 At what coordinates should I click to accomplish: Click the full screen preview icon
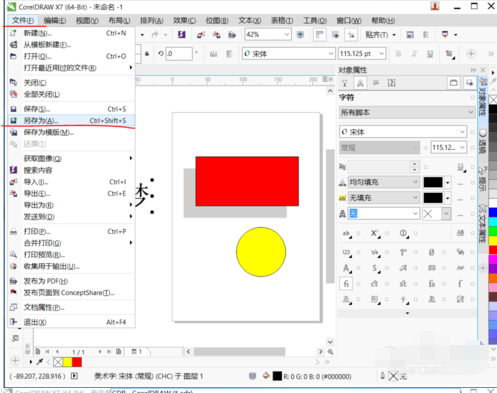click(x=300, y=35)
